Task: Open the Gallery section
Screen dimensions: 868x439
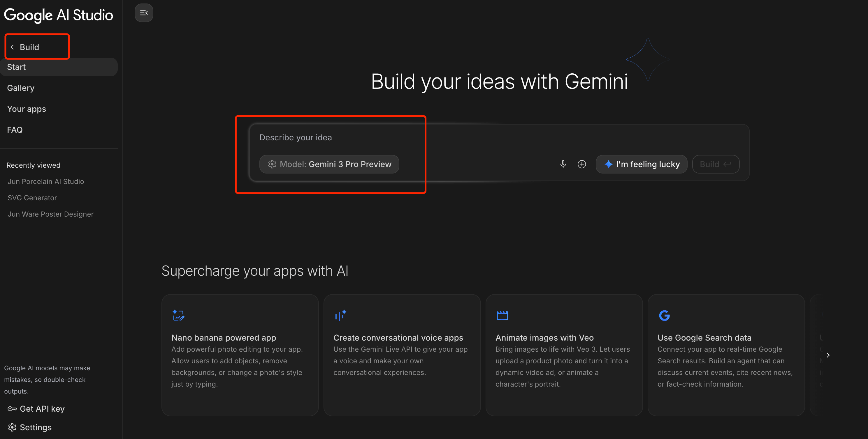Action: click(x=21, y=88)
